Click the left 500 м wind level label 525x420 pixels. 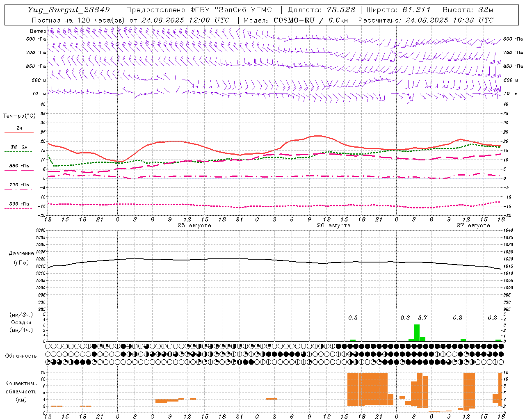coord(39,80)
